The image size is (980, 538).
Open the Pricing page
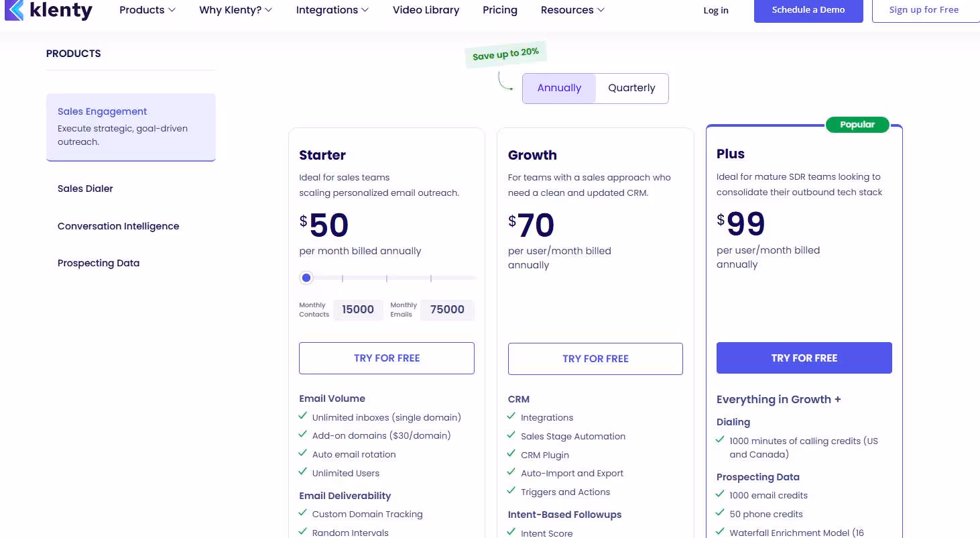click(500, 10)
